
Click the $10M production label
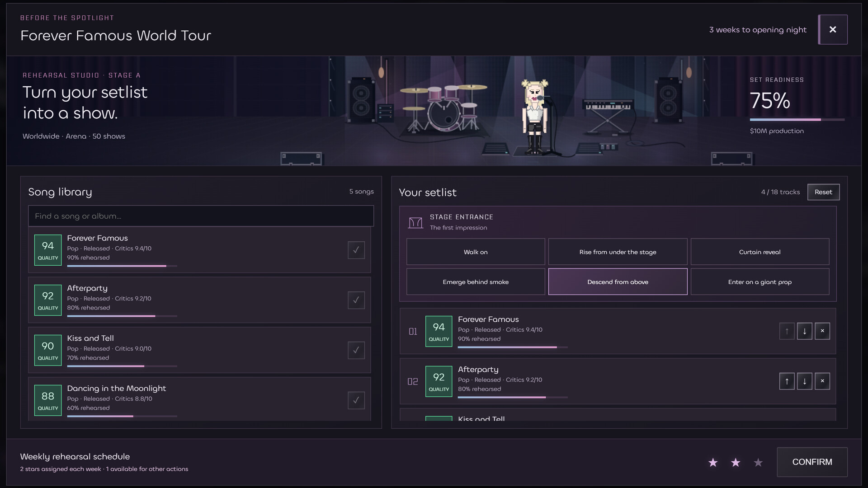777,131
